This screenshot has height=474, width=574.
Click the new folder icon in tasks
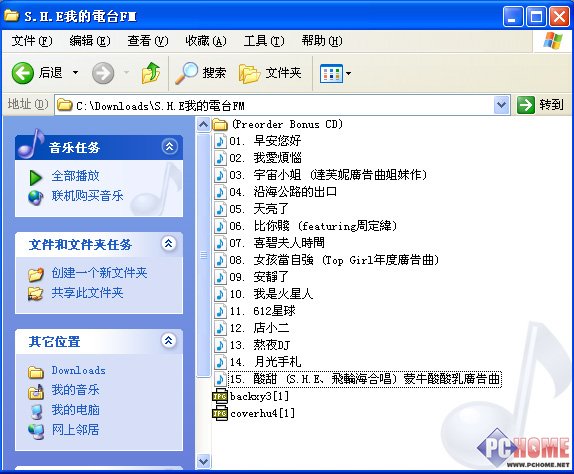(36, 275)
